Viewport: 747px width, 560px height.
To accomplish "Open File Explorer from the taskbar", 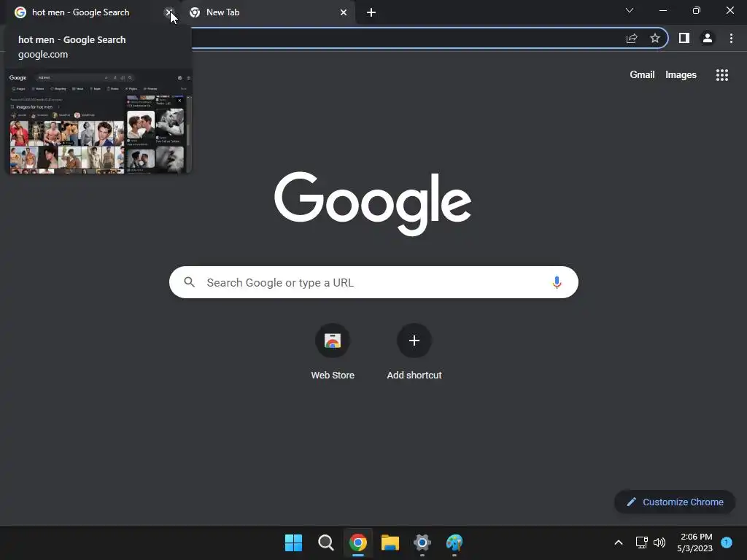I will click(x=390, y=542).
